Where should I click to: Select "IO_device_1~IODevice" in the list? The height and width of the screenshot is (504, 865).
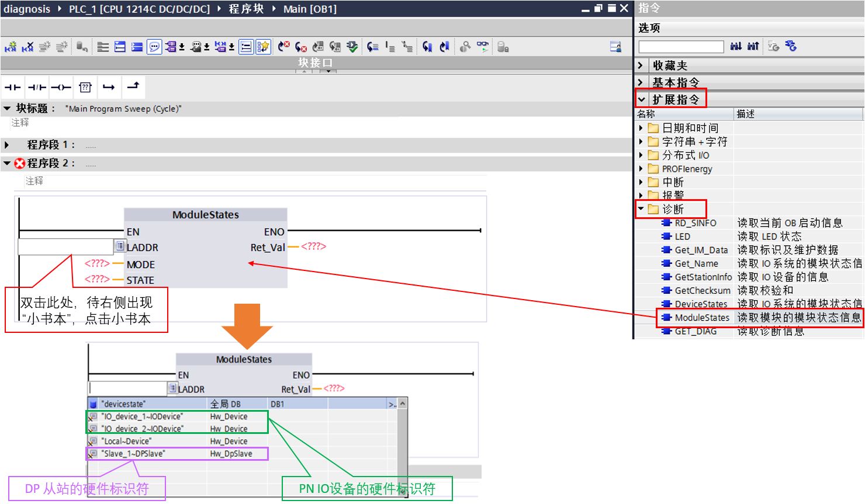[x=141, y=416]
